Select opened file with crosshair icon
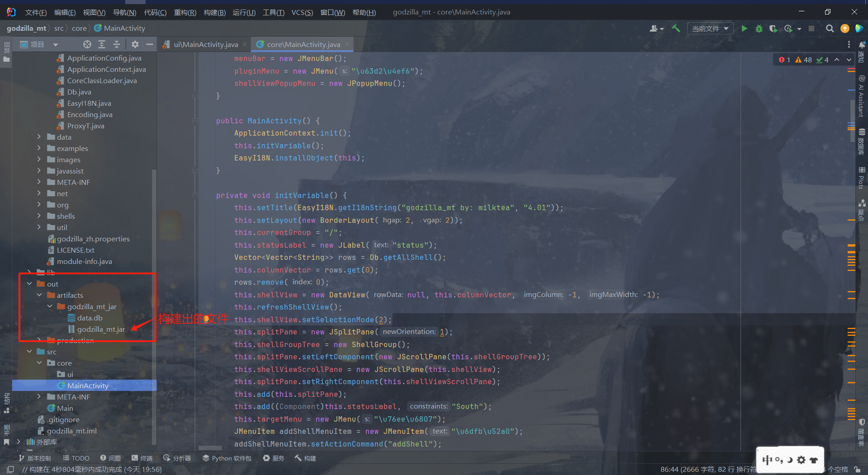Screen dimensions: 868x475 [87, 44]
